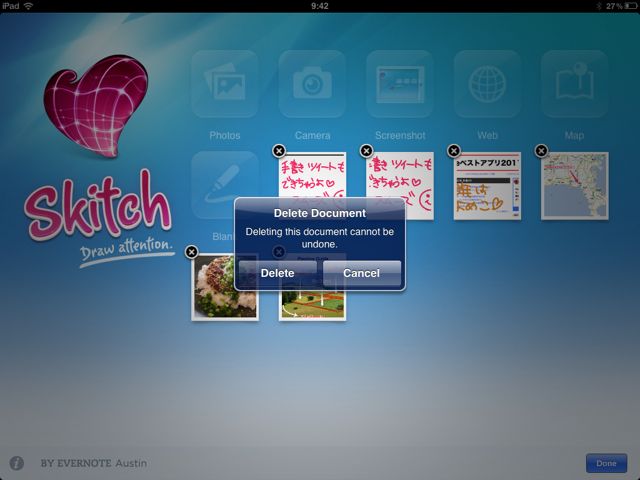Delete the map document
The width and height of the screenshot is (640, 480).
click(x=541, y=151)
